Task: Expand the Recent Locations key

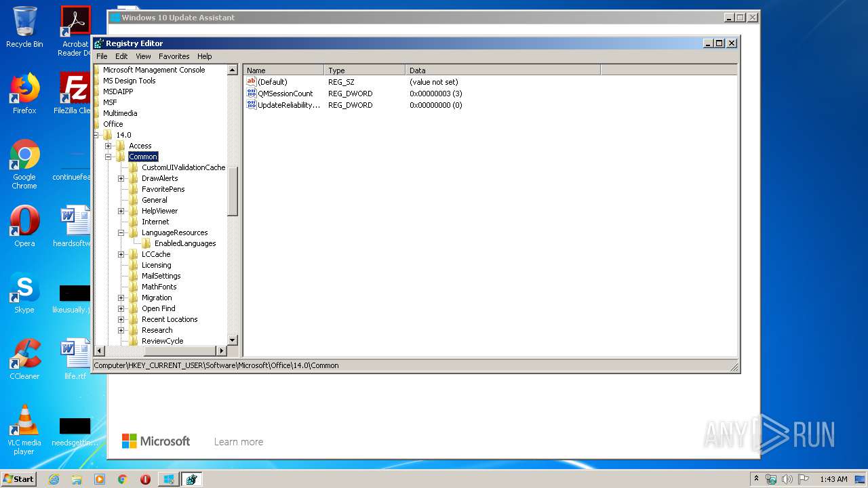Action: (x=121, y=319)
